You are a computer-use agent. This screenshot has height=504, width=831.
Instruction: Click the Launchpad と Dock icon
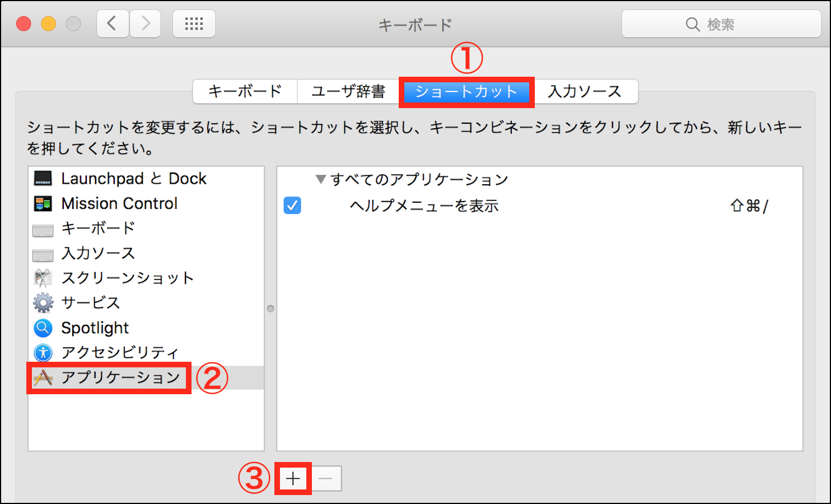pyautogui.click(x=43, y=179)
